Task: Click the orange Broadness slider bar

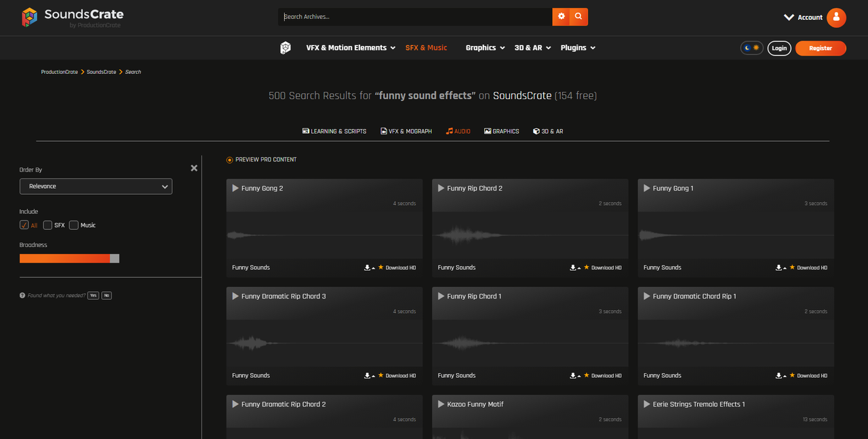Action: tap(64, 259)
